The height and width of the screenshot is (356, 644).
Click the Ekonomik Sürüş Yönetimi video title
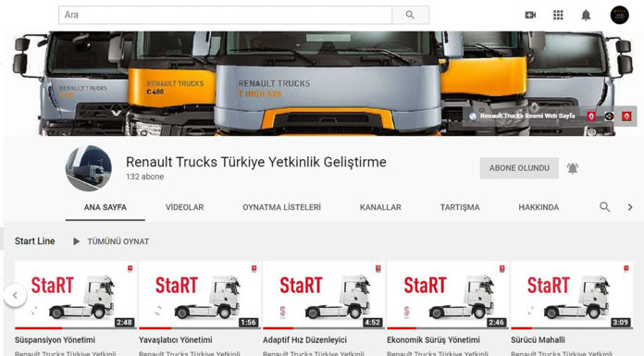click(433, 340)
